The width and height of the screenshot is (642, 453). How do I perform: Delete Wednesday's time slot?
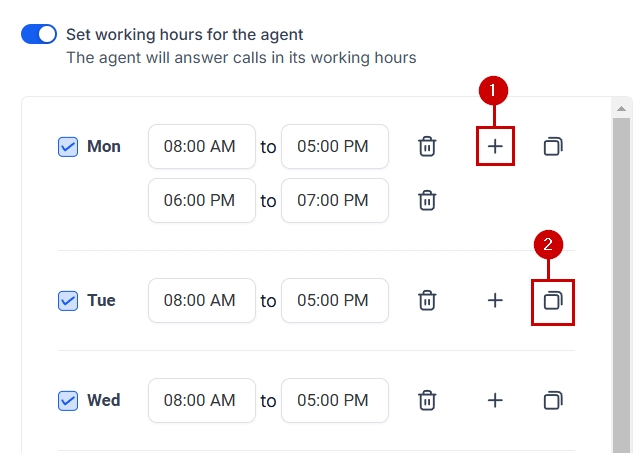[x=427, y=401]
